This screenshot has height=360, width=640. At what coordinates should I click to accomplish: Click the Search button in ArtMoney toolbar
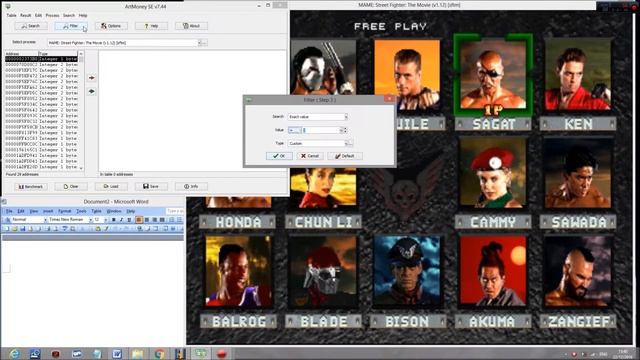click(31, 26)
